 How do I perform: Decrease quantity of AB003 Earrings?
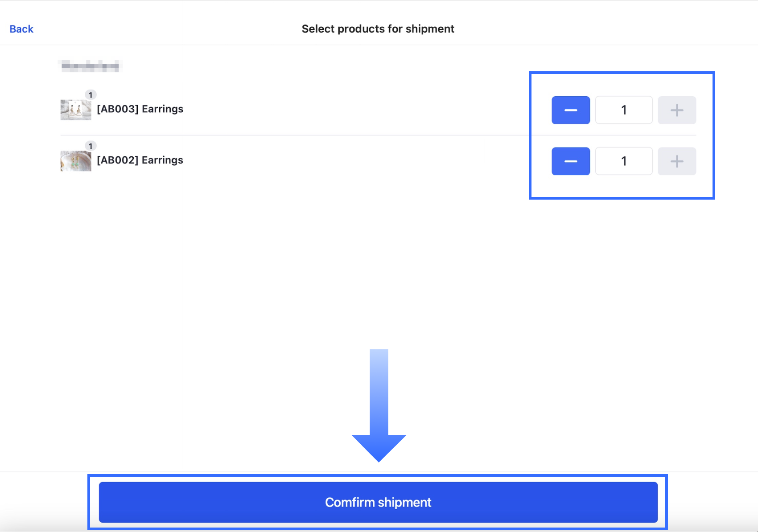(570, 110)
